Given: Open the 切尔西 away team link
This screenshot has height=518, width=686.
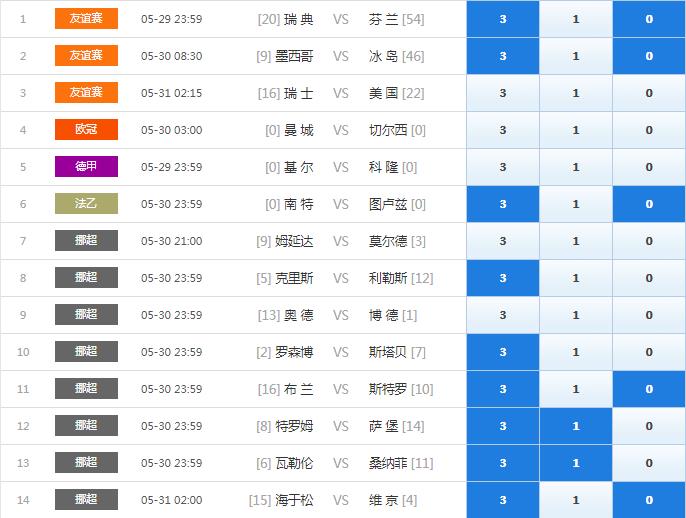Looking at the screenshot, I should tap(388, 130).
